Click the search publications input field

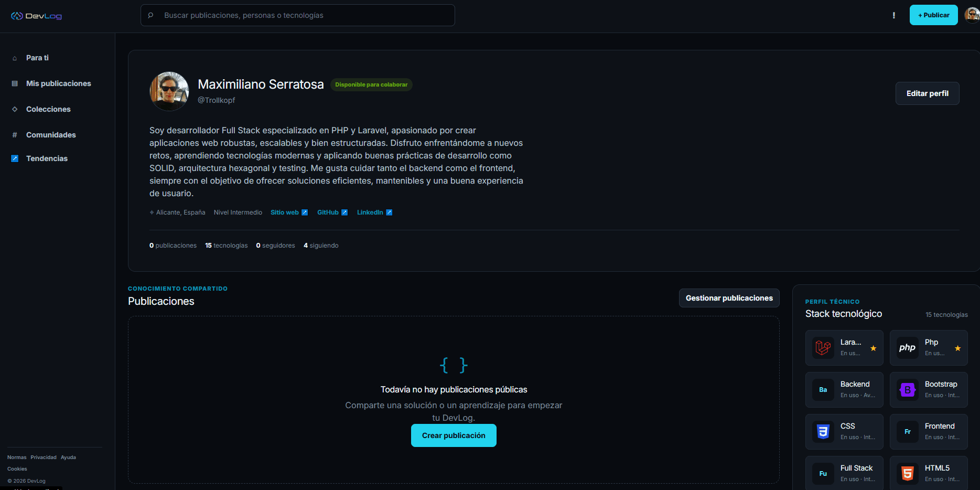click(x=298, y=15)
